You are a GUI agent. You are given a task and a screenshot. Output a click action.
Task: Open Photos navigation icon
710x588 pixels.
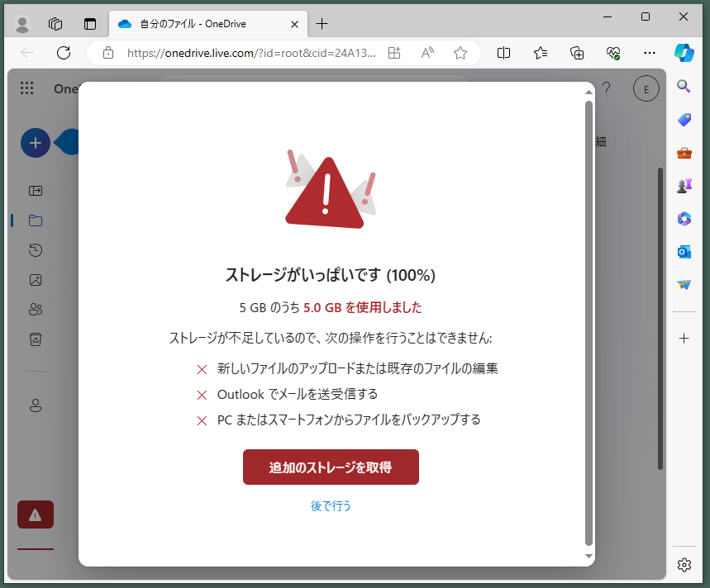click(x=36, y=280)
